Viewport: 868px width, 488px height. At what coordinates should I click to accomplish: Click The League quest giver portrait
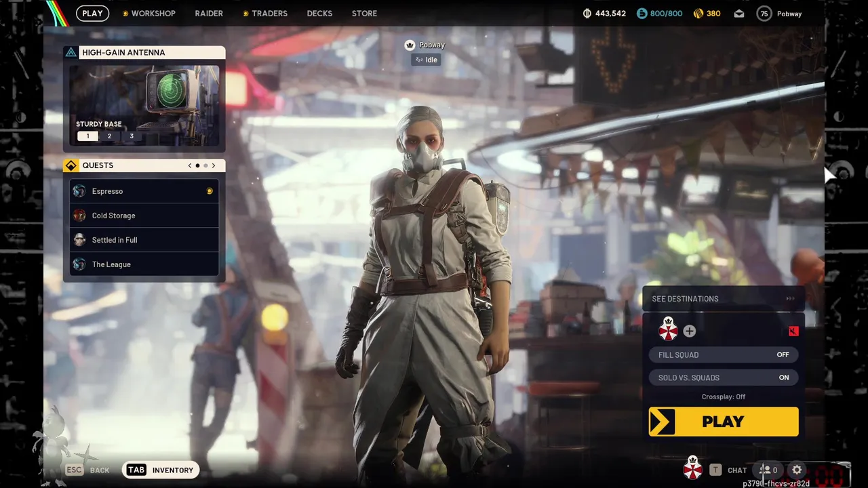79,264
